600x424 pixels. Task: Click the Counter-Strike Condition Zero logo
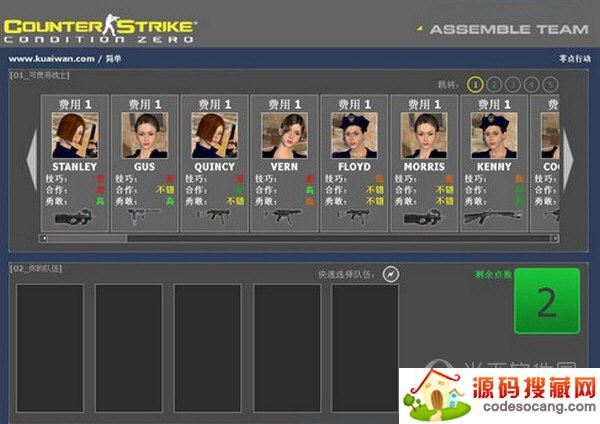(x=100, y=28)
